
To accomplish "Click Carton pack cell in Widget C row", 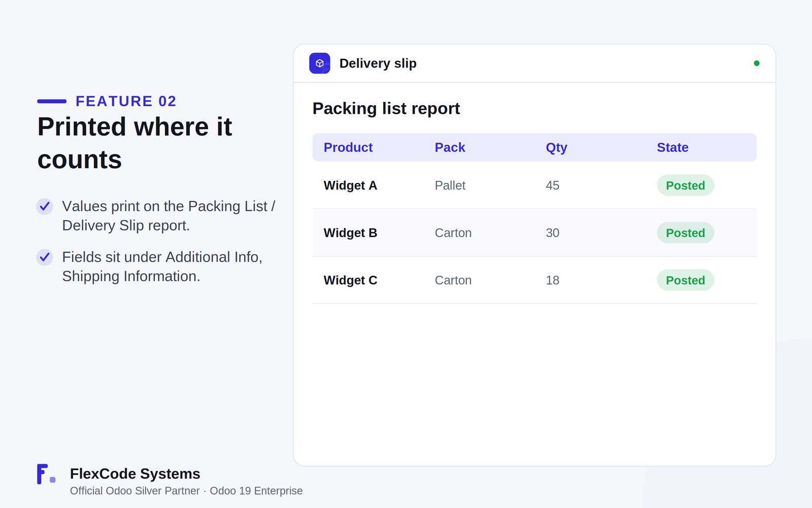I will coord(453,280).
